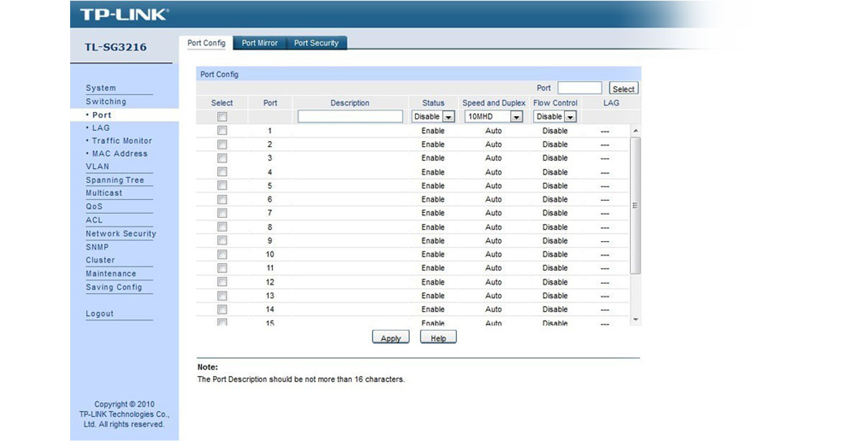Expand the Speed and Duplex dropdown

[493, 117]
